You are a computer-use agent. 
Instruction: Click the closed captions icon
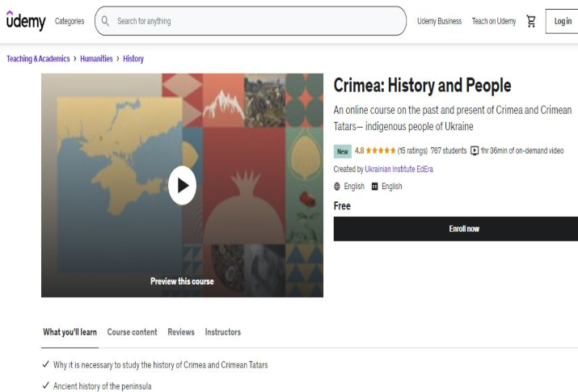[374, 187]
